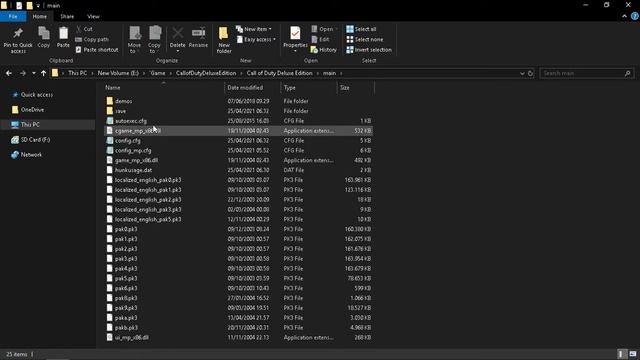Open Quick access in the sidebar

[37, 95]
